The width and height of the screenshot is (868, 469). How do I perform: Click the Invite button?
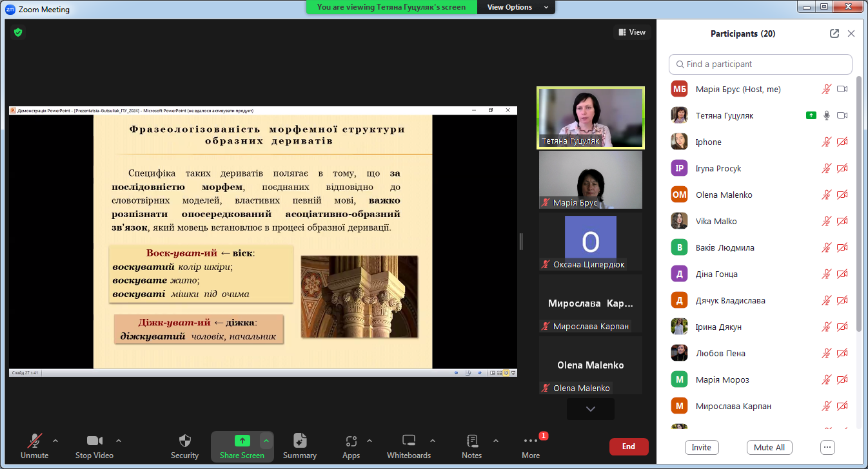(x=701, y=447)
